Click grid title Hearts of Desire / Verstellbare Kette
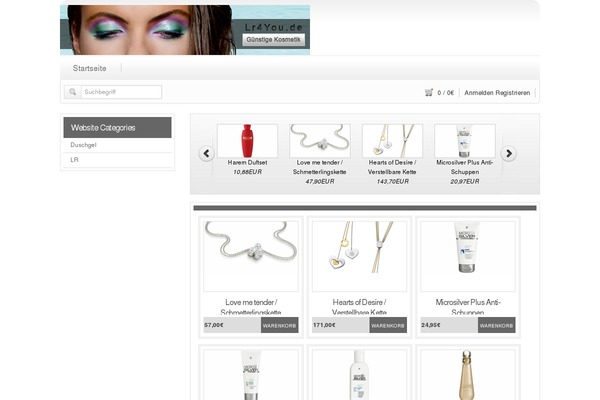The height and width of the screenshot is (400, 600). point(359,307)
